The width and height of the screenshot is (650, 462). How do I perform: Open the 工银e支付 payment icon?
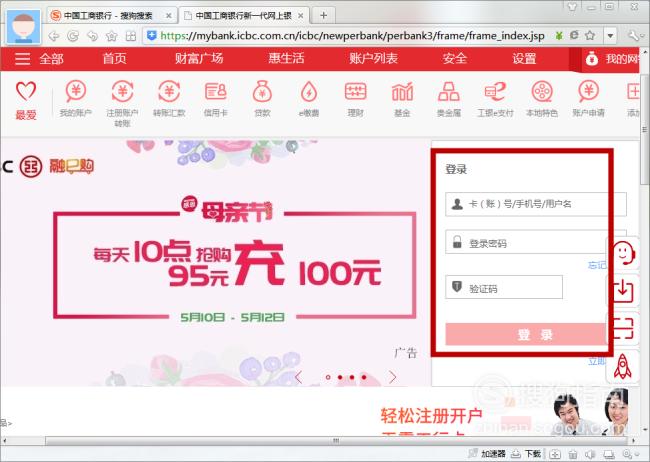pos(495,91)
